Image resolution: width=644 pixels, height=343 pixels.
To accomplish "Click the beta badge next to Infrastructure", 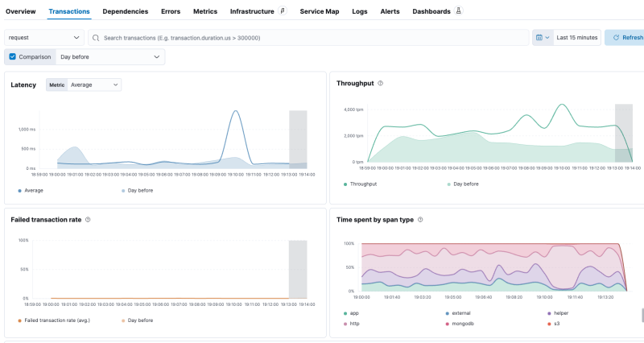I will (x=282, y=12).
